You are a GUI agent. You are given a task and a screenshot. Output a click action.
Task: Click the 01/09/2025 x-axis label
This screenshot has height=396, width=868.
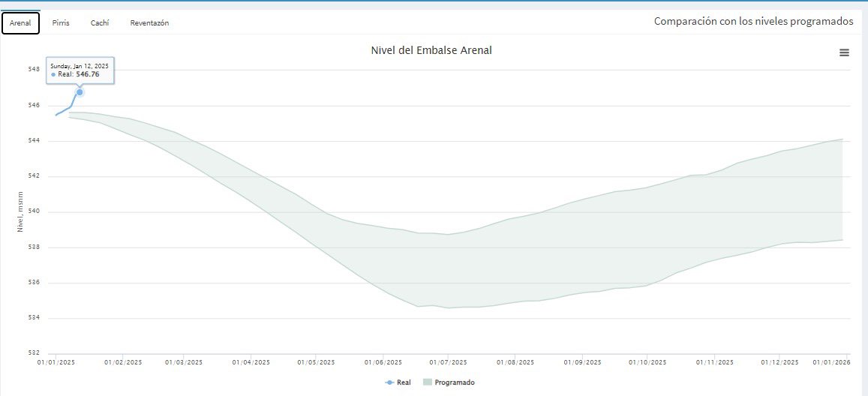coord(582,362)
